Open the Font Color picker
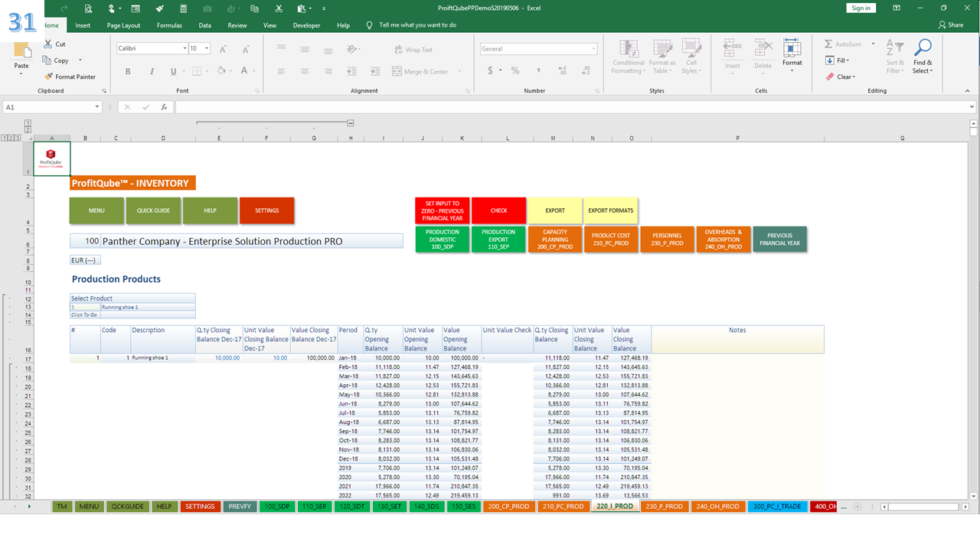The image size is (980, 551). (x=244, y=71)
